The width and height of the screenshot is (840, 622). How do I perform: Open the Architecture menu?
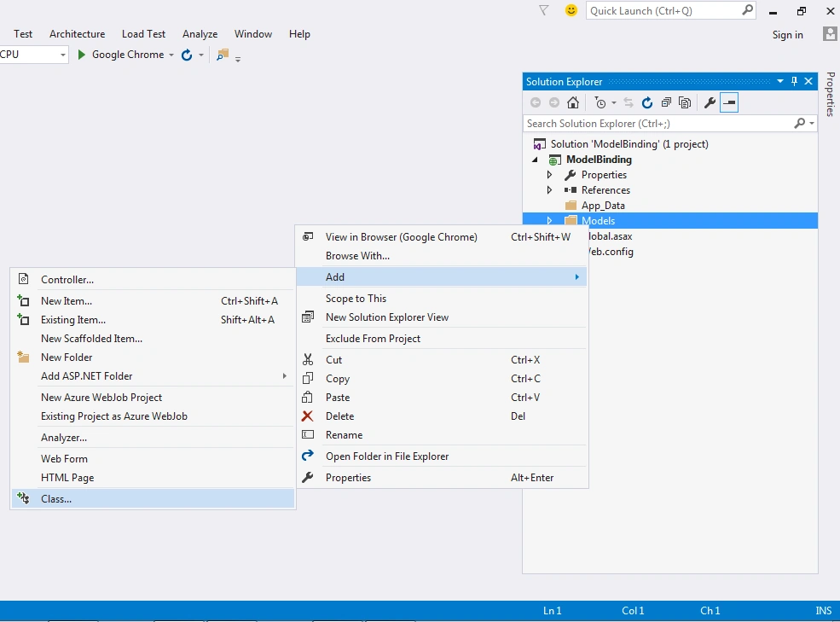pos(77,34)
